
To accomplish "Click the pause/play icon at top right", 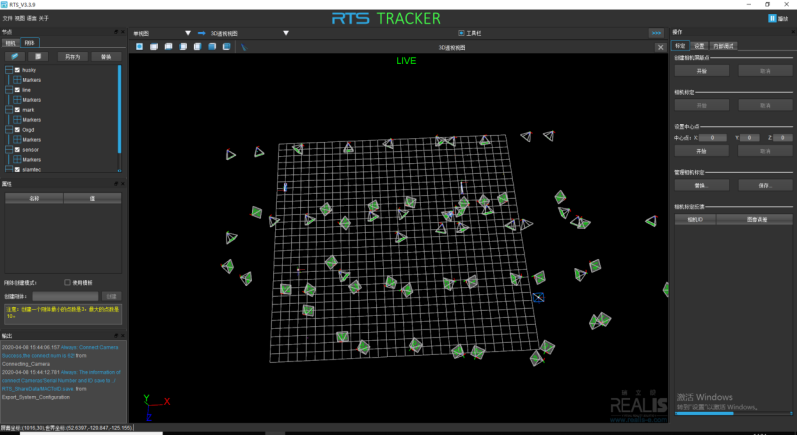I will point(772,18).
